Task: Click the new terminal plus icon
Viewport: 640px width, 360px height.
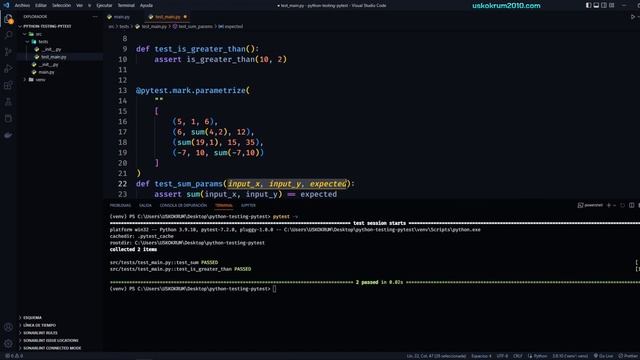Action: click(609, 205)
